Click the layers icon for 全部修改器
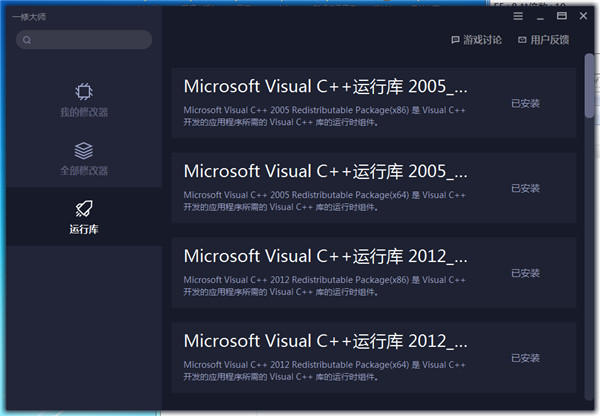Viewport: 600px width, 416px height. [84, 150]
